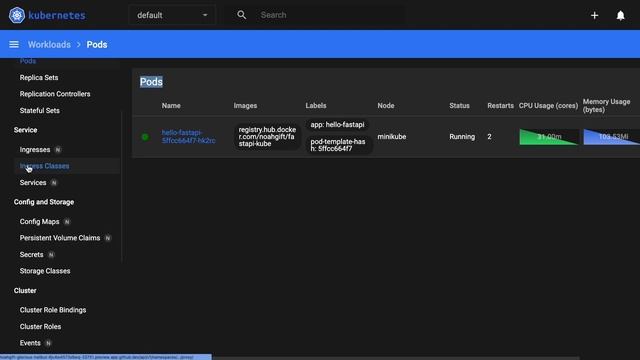Image resolution: width=640 pixels, height=360 pixels.
Task: Click the Kubernetes logo icon
Action: point(17,15)
